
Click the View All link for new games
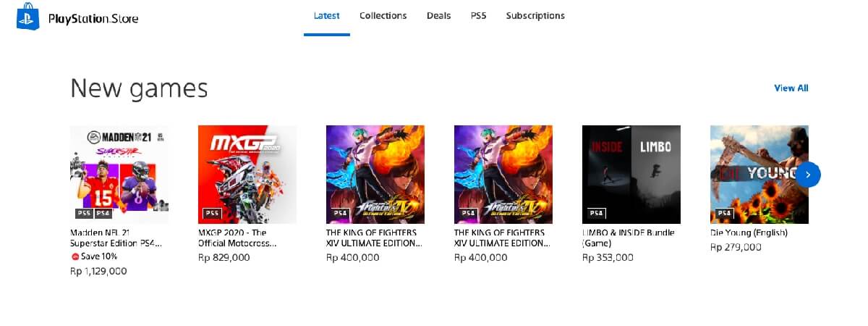[x=791, y=88]
